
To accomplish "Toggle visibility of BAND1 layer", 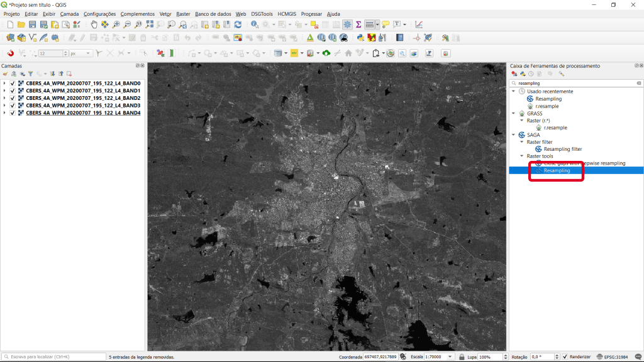I will [x=13, y=90].
